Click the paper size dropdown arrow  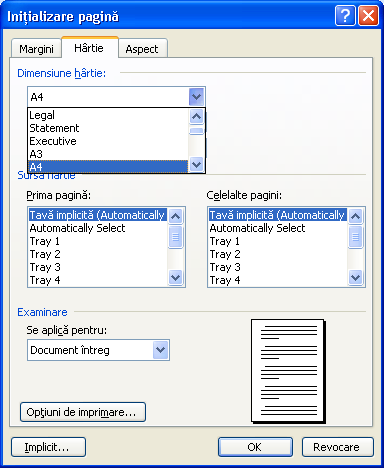click(x=196, y=97)
